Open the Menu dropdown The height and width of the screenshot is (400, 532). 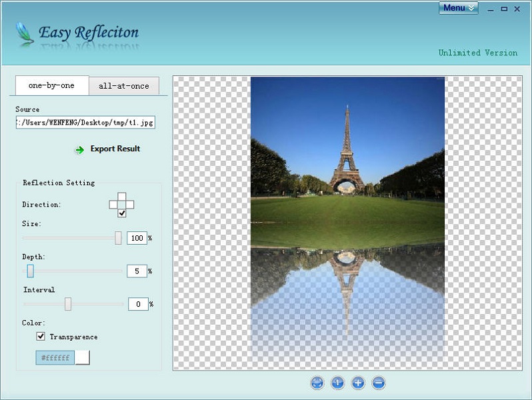pos(459,8)
